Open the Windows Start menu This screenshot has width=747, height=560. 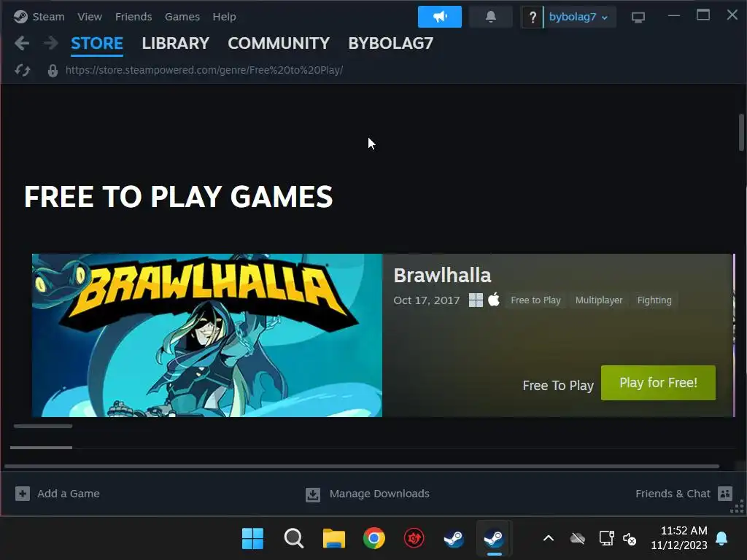252,539
